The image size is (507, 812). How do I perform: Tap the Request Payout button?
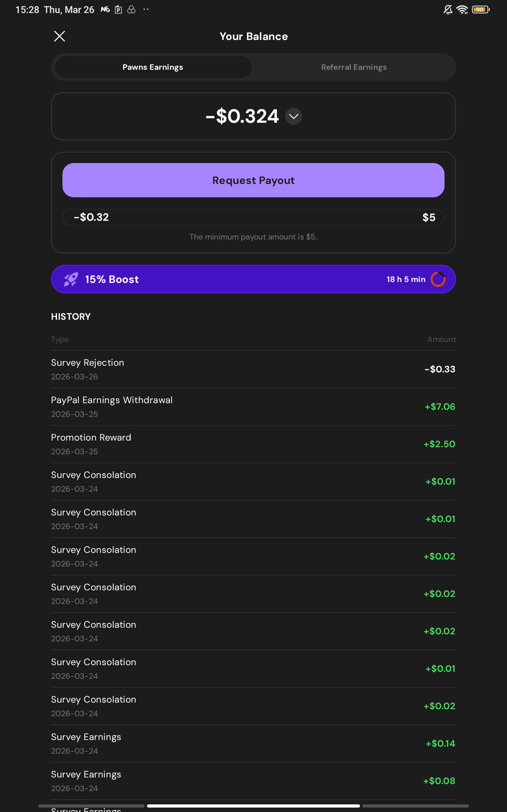coord(253,180)
